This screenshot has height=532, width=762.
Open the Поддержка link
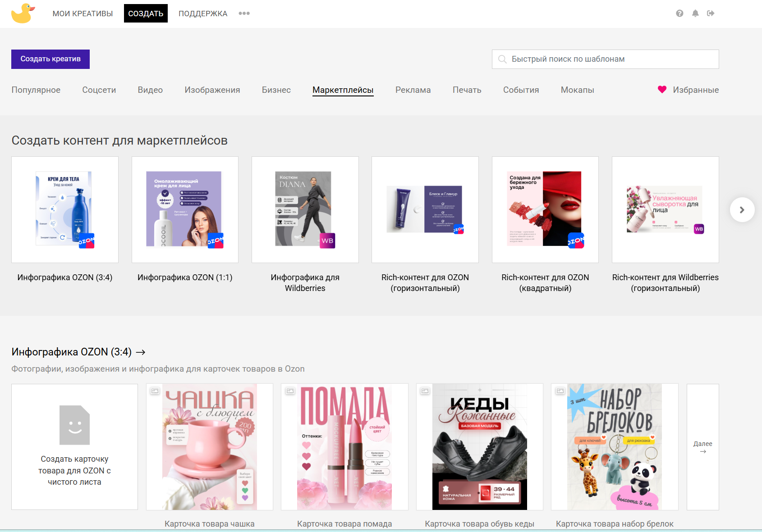[203, 14]
